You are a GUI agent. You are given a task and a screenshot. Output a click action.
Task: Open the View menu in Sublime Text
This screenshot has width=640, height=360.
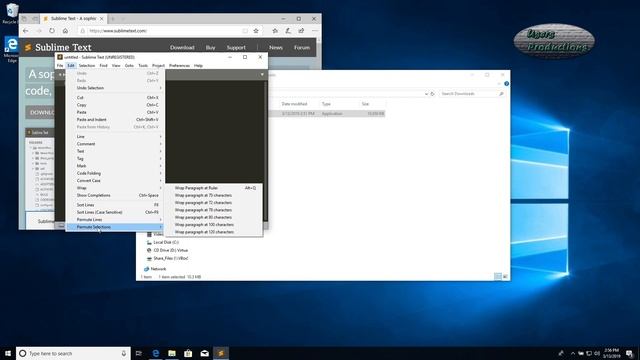pyautogui.click(x=116, y=65)
